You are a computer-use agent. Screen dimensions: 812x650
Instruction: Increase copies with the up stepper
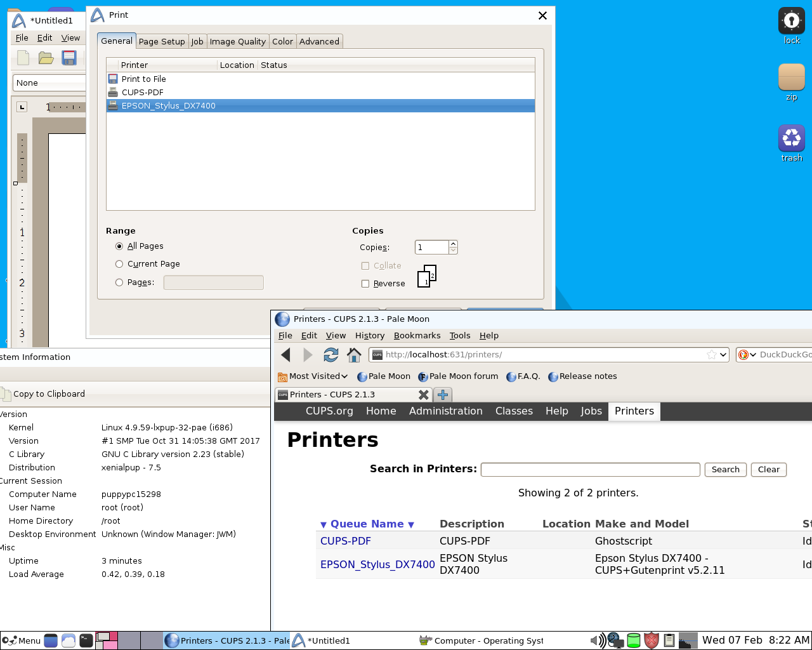point(453,244)
